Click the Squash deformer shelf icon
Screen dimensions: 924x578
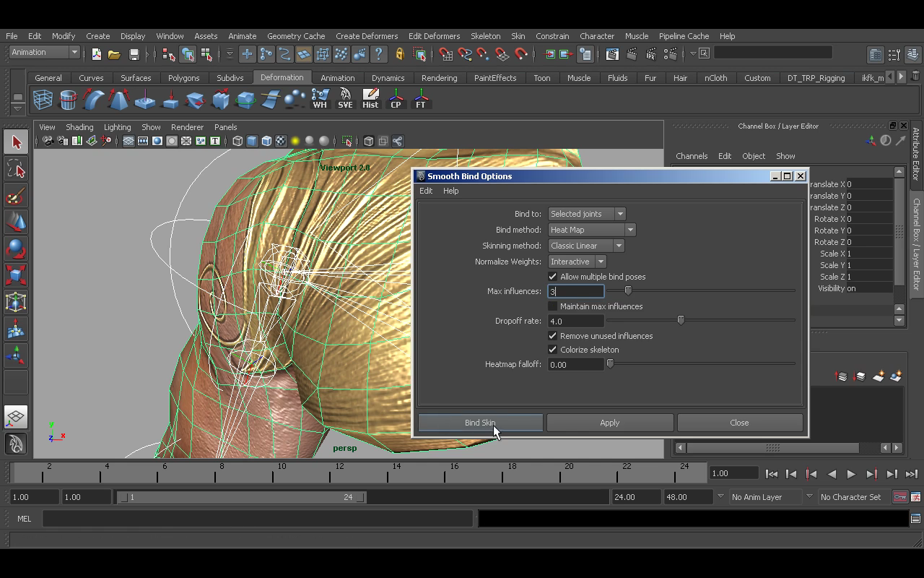[171, 99]
